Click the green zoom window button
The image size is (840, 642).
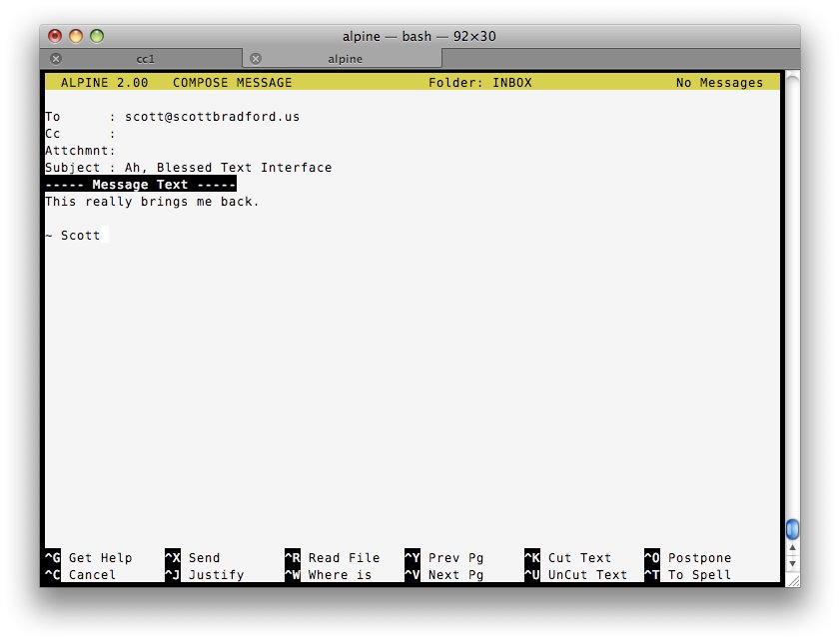coord(97,36)
